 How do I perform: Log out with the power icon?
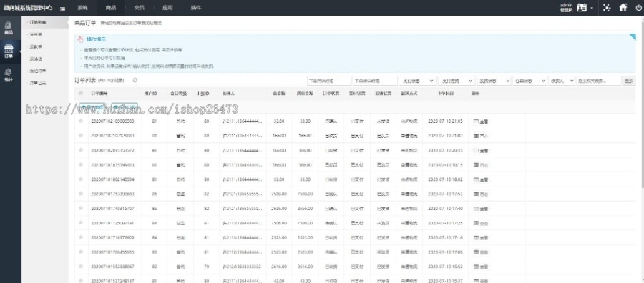(638, 7)
